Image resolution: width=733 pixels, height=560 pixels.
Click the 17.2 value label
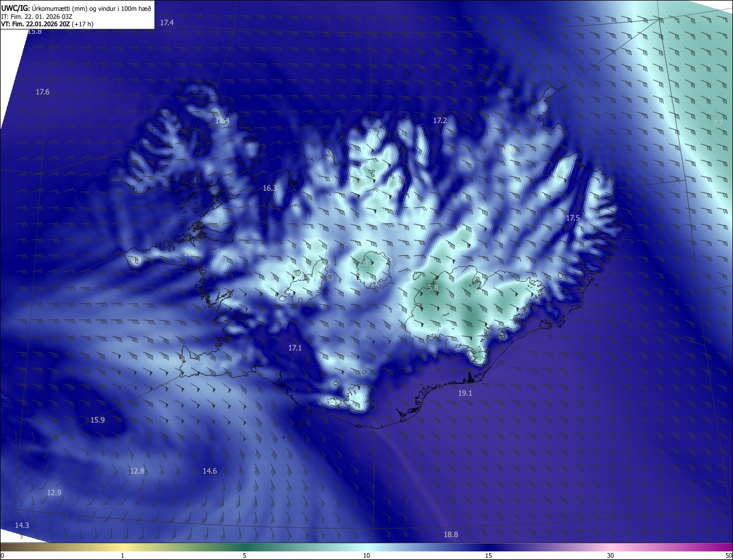click(x=439, y=121)
